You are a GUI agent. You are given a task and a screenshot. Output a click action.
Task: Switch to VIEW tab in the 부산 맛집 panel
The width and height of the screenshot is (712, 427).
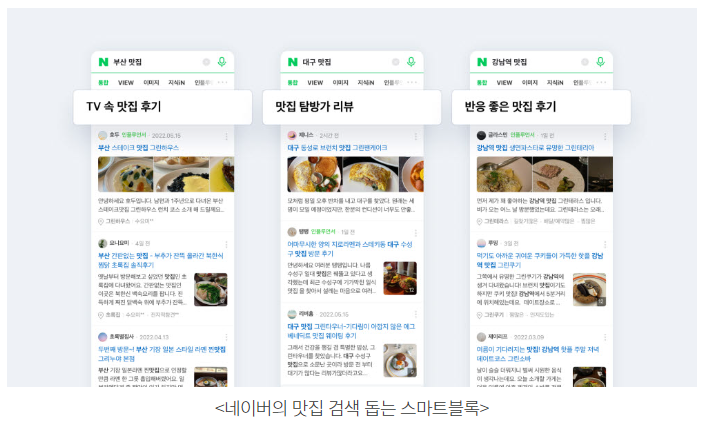click(x=126, y=83)
